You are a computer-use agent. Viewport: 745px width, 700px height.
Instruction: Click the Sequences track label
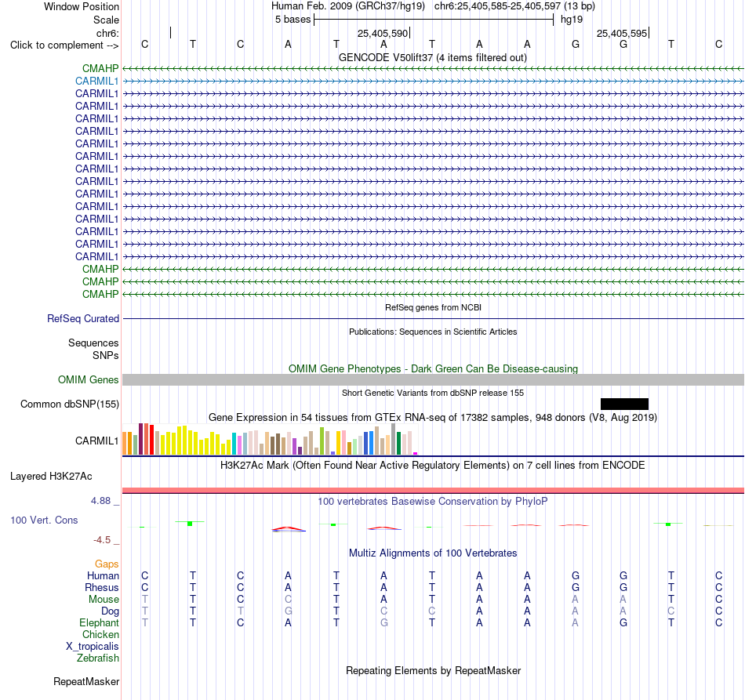(93, 343)
